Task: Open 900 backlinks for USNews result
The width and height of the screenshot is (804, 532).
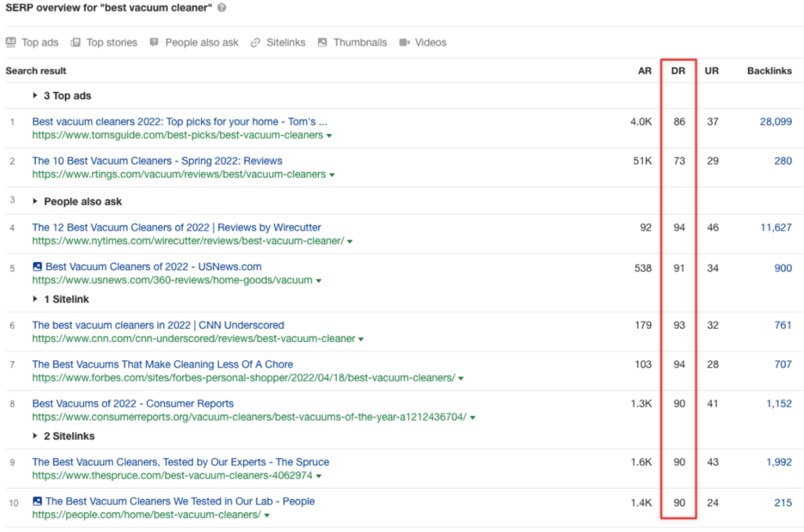Action: tap(783, 268)
